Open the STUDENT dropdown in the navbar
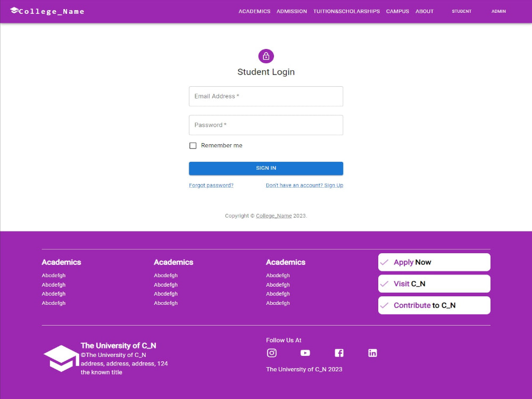532x399 pixels. [461, 11]
